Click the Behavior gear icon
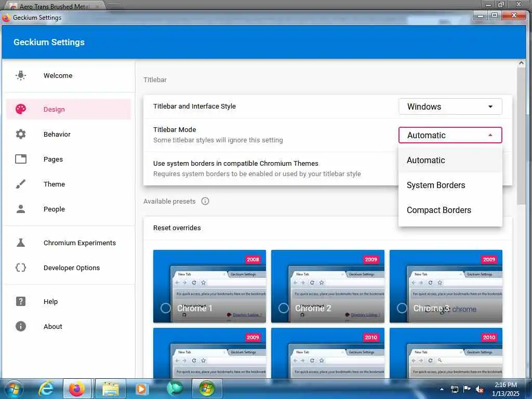The width and height of the screenshot is (532, 399). 21,134
